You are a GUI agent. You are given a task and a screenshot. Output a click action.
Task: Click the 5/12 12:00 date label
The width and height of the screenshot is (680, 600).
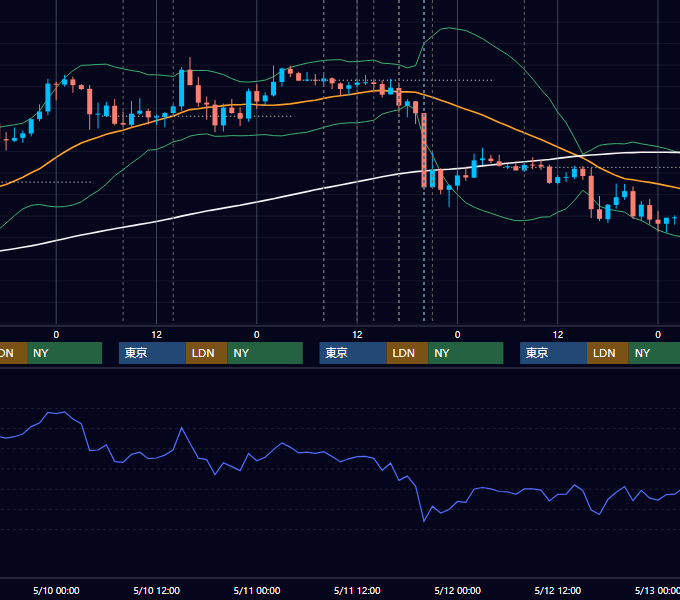click(558, 590)
